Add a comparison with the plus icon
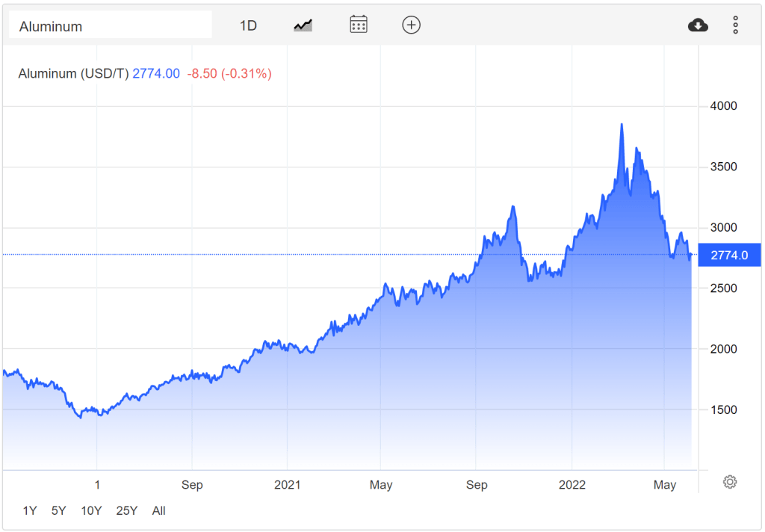Screen dimensions: 765x532 [x=412, y=25]
